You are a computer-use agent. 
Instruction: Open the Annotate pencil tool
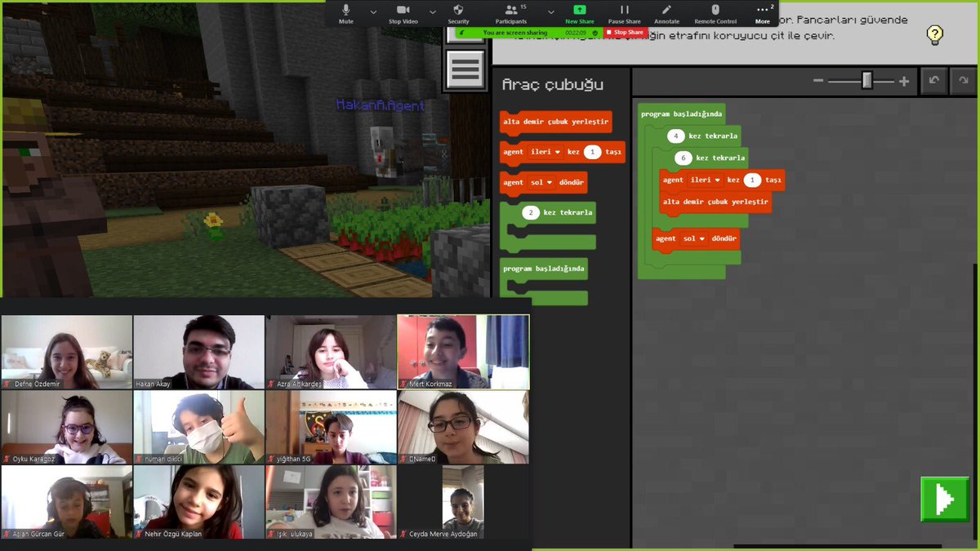coord(666,13)
